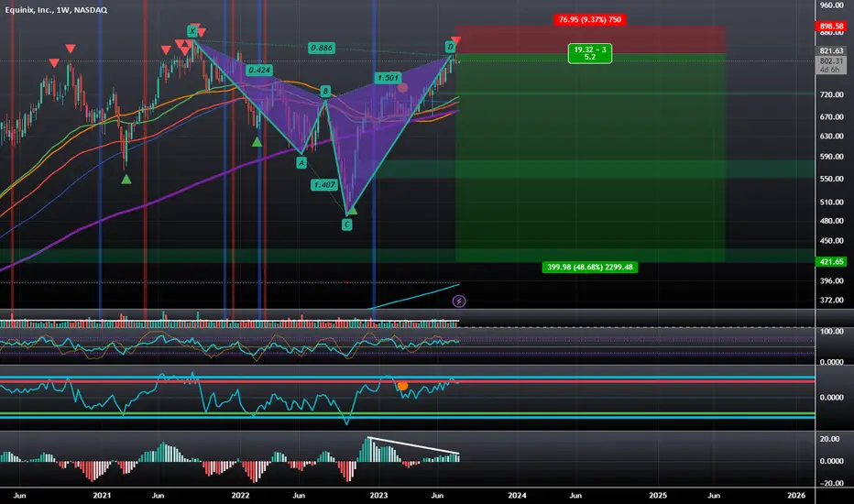Screen dimensions: 854x504
Task: Select the red stop-loss zone of the short position
Action: 590,39
